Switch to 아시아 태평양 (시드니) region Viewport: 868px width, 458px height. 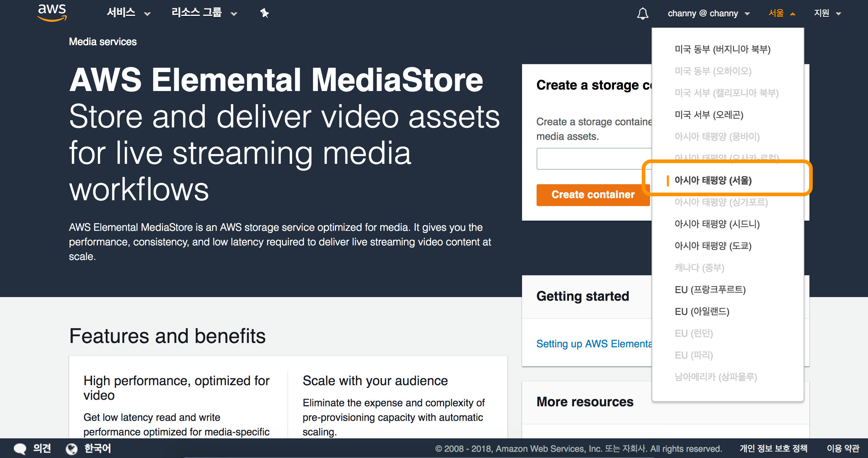pyautogui.click(x=717, y=224)
